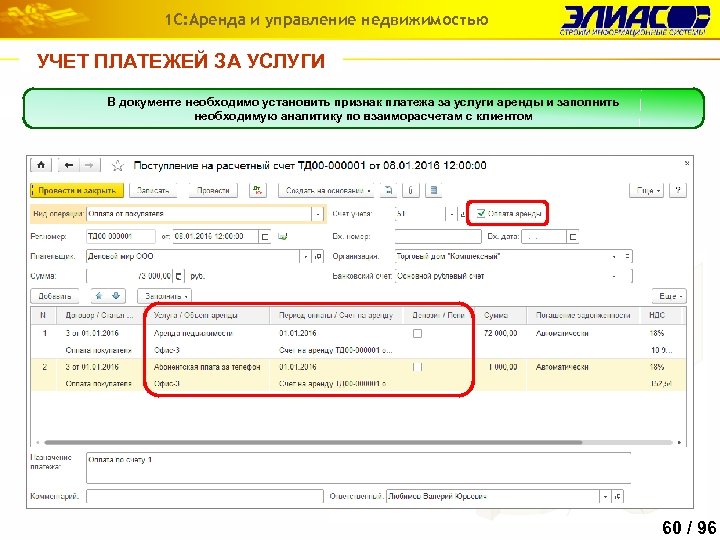Check Депозит/Пени box for Аренда недвижимости row
The width and height of the screenshot is (720, 540).
(x=417, y=333)
